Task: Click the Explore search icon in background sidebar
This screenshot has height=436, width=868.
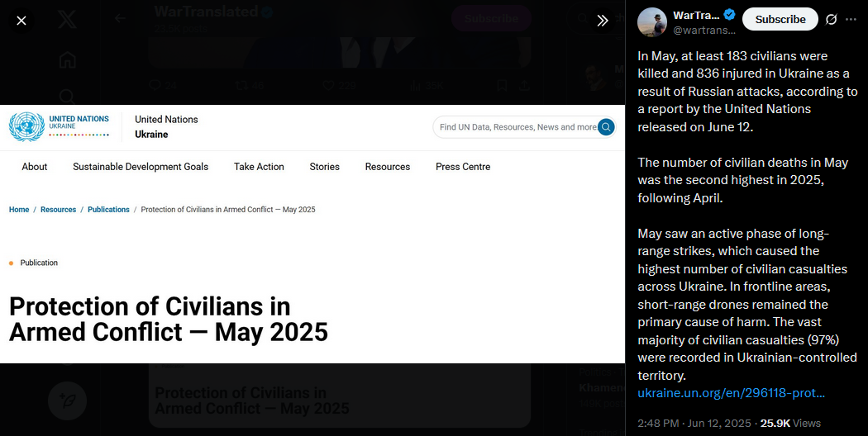Action: (x=66, y=97)
